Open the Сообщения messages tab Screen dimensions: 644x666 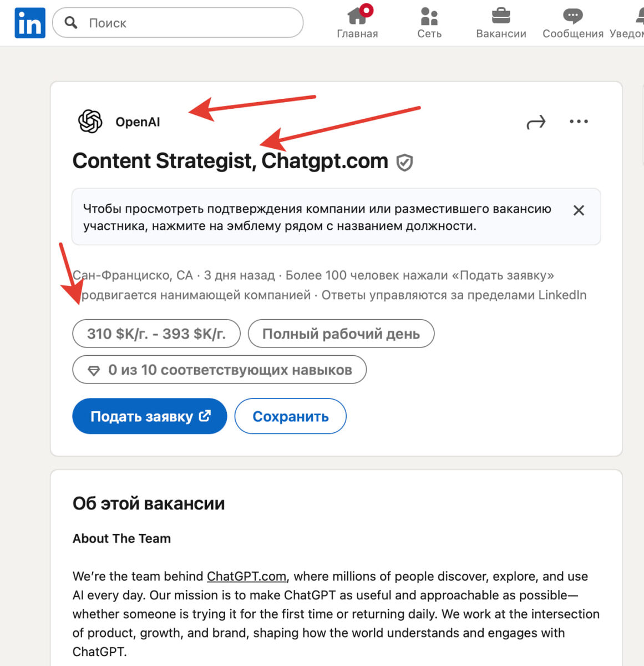click(572, 22)
